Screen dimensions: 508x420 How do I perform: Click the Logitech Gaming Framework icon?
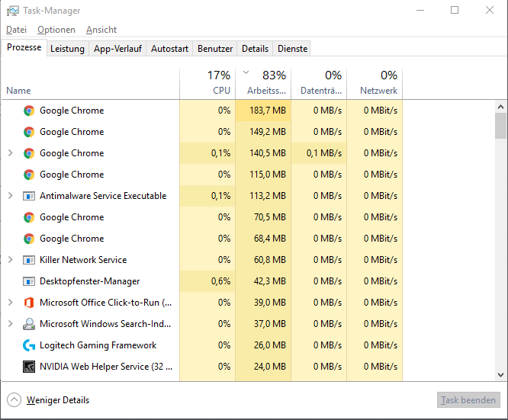[x=29, y=345]
